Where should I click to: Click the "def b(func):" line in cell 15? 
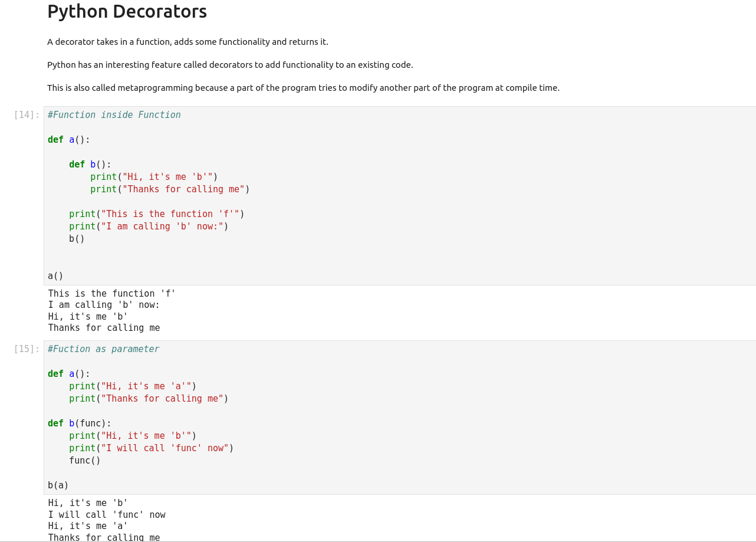coord(80,423)
